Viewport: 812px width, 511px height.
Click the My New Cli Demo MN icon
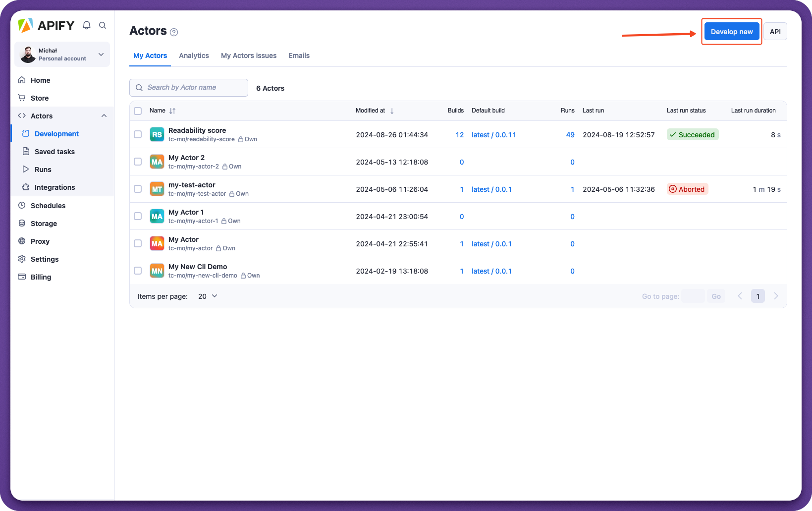(x=157, y=271)
